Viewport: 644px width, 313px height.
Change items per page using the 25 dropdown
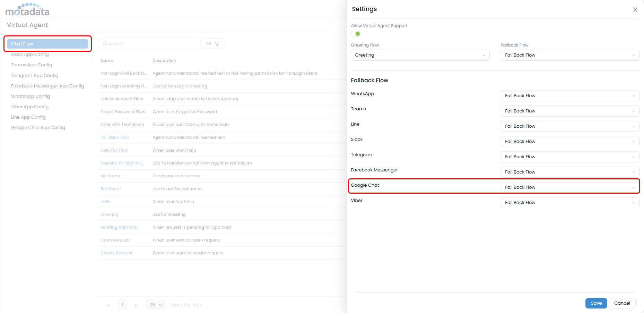155,305
